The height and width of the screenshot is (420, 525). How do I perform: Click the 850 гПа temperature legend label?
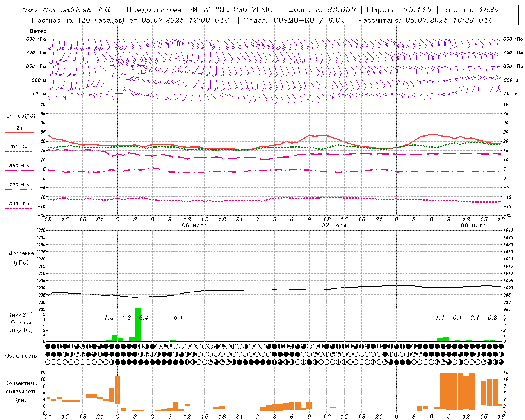(x=19, y=166)
